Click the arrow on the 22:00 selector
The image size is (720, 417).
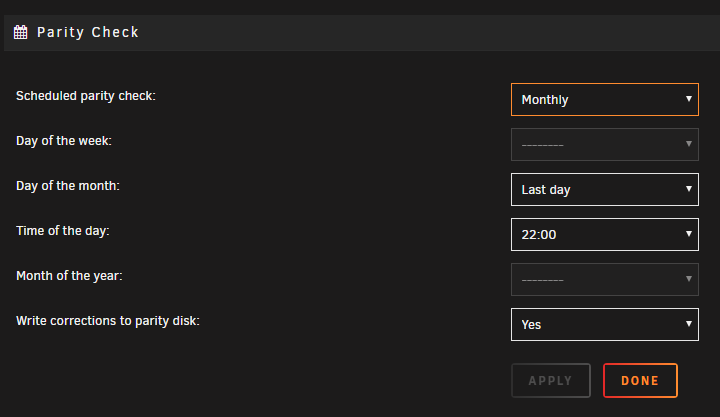(x=688, y=234)
